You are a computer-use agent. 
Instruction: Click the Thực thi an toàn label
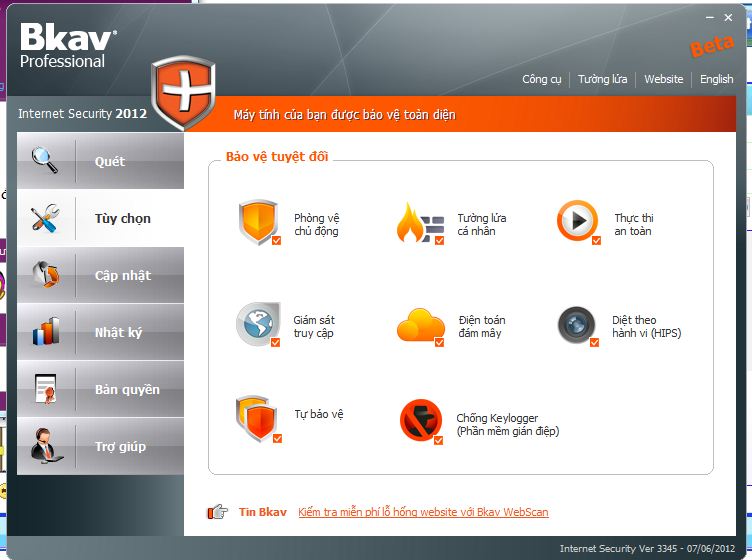(633, 224)
